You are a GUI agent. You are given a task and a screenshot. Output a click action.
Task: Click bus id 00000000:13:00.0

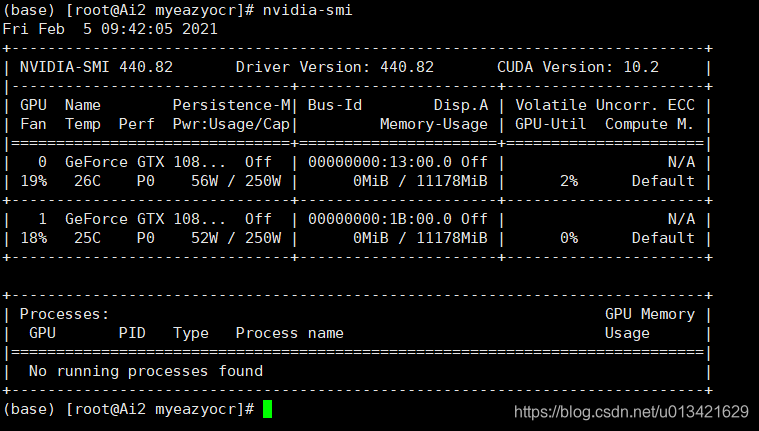coord(380,162)
